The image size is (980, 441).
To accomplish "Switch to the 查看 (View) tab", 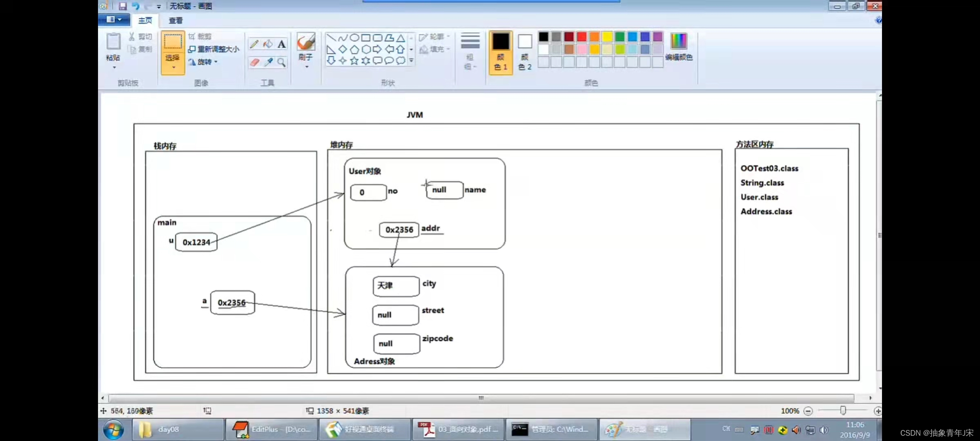I will click(x=176, y=20).
